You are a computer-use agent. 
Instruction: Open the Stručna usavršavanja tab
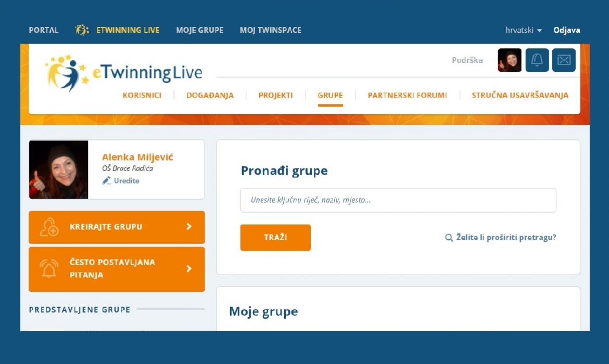pyautogui.click(x=520, y=96)
